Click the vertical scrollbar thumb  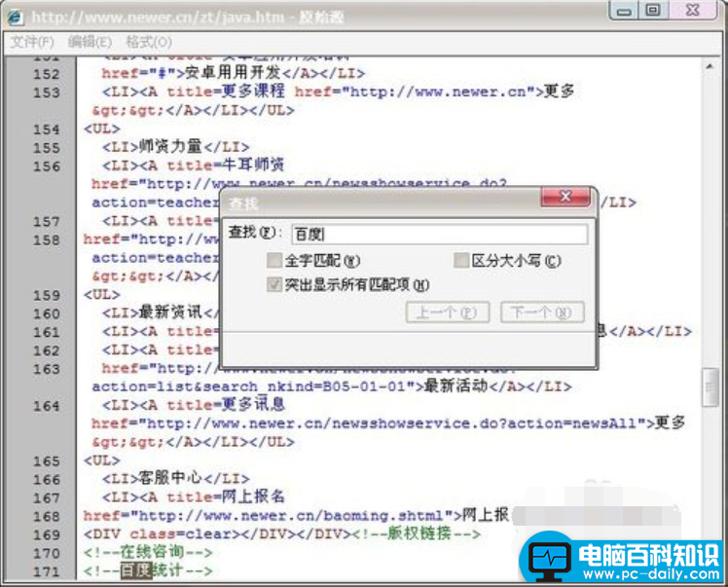[710, 386]
